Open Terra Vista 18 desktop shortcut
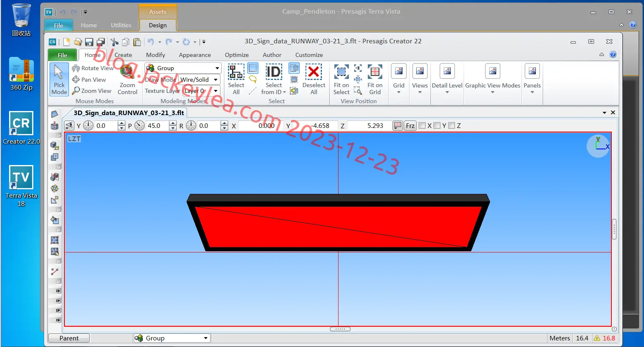Screen dimensions: 644x347 (x=21, y=186)
